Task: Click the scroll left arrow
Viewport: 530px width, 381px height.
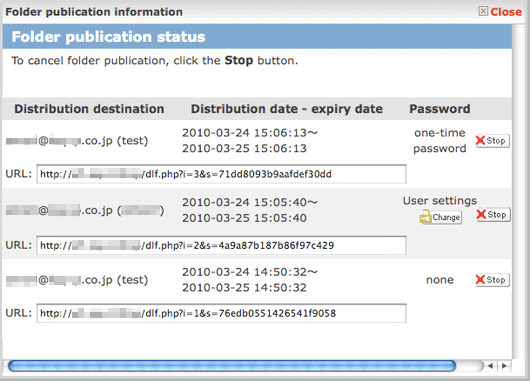Action: pyautogui.click(x=490, y=365)
